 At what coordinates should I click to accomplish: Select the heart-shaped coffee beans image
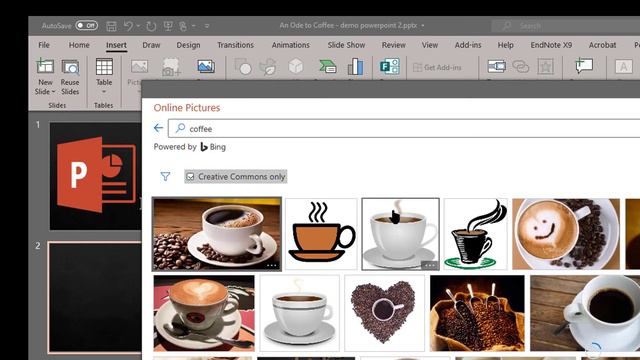(x=384, y=313)
